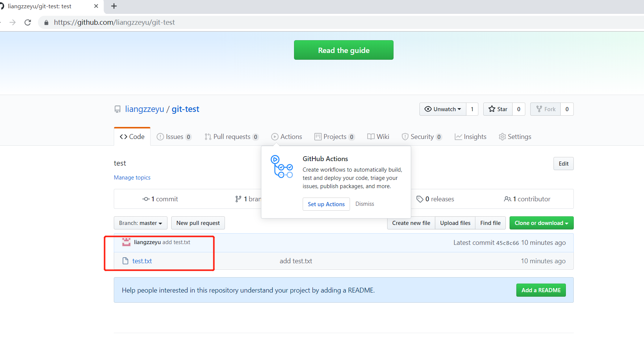Click the browser address bar URL
The width and height of the screenshot is (644, 341).
coord(115,23)
